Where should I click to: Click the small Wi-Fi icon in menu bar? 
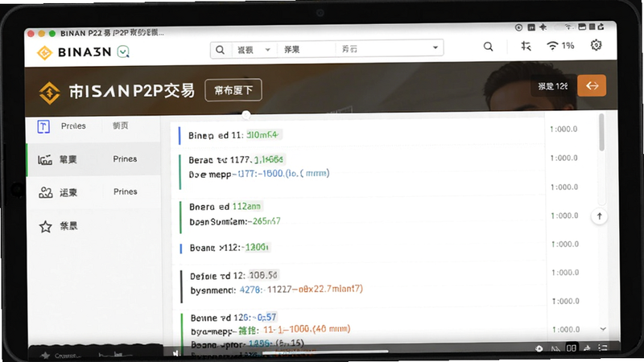click(568, 27)
